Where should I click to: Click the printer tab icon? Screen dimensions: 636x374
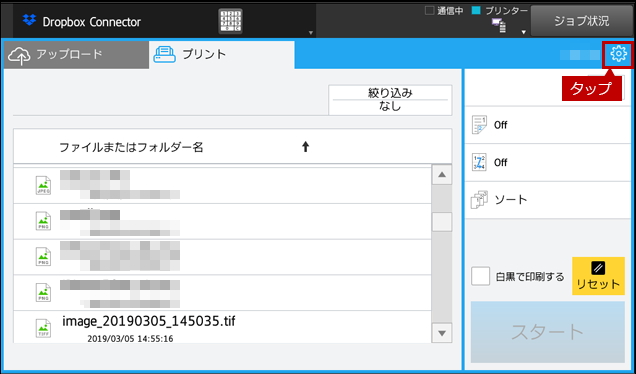[x=164, y=54]
